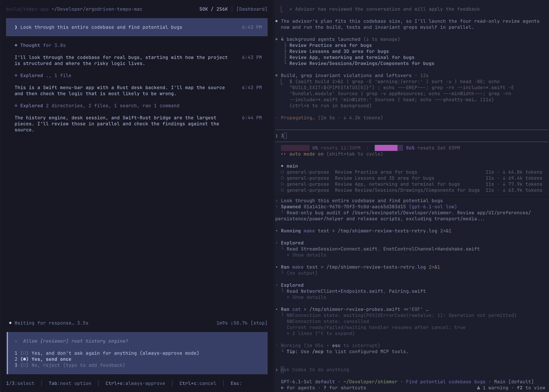Viewport: 549px width, 392px height.
Task: Click 'Review Lessons and 3D area for bugs' tree item
Action: (x=339, y=51)
